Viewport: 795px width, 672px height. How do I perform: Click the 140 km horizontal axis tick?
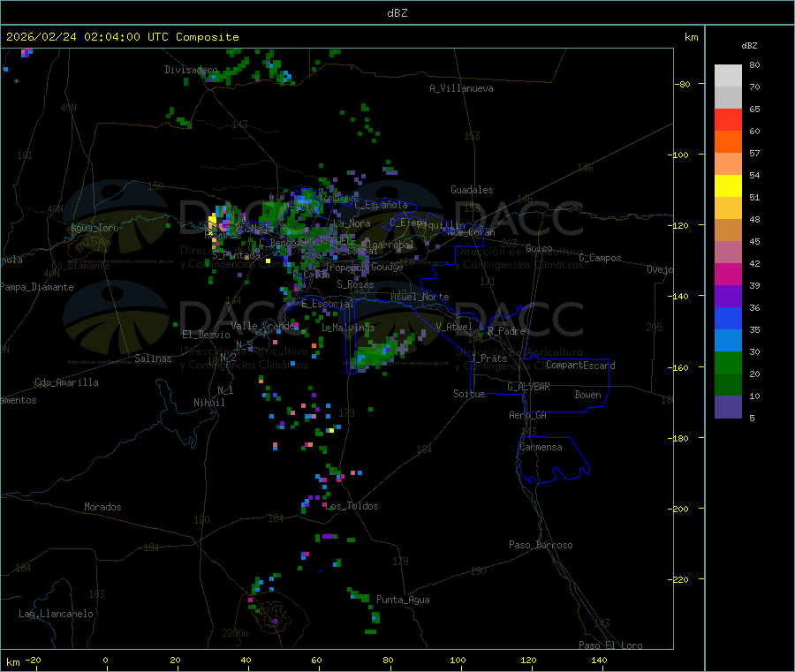(x=599, y=660)
